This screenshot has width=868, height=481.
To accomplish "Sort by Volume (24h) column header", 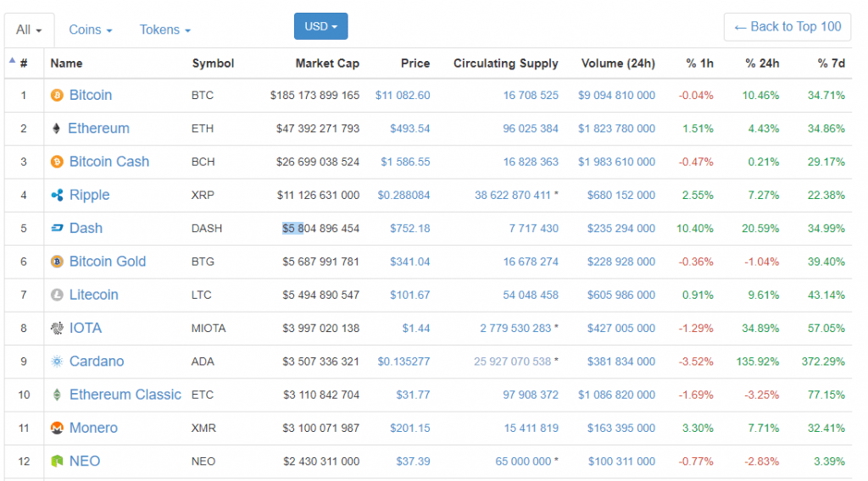I will 618,64.
